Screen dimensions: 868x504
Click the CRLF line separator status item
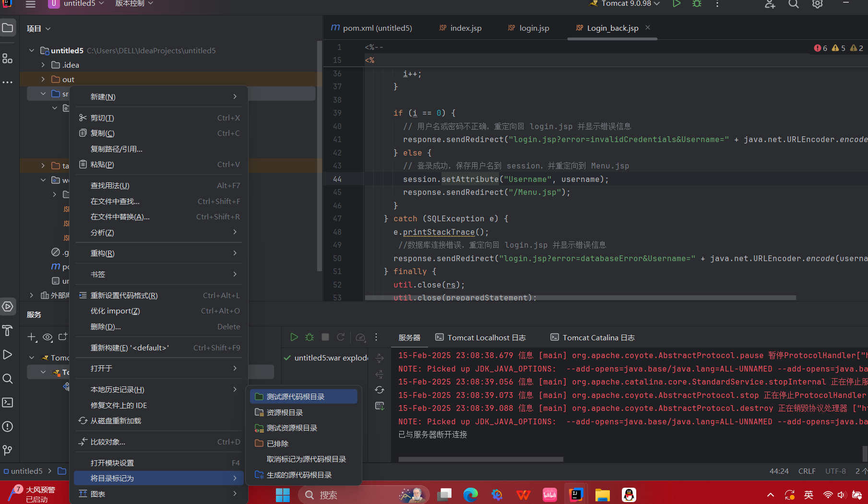point(807,471)
